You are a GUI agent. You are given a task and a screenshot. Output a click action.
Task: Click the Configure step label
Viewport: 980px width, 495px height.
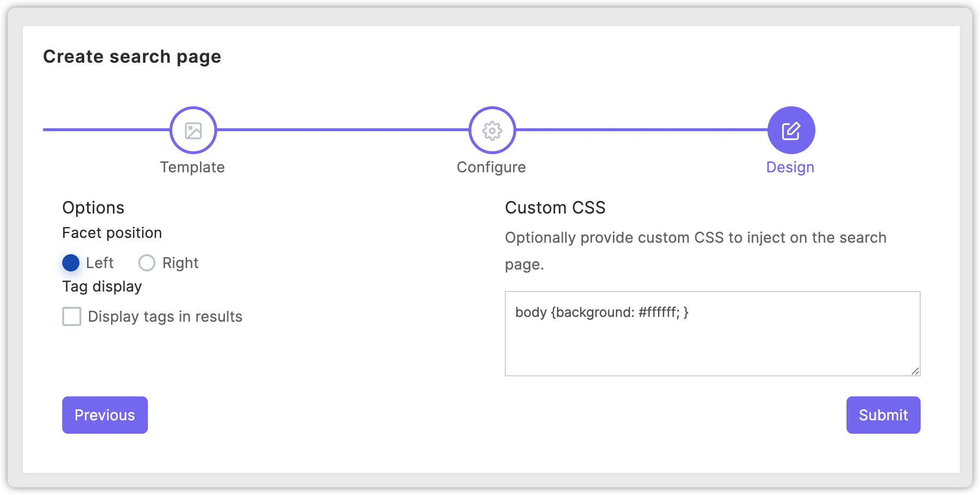[x=491, y=167]
